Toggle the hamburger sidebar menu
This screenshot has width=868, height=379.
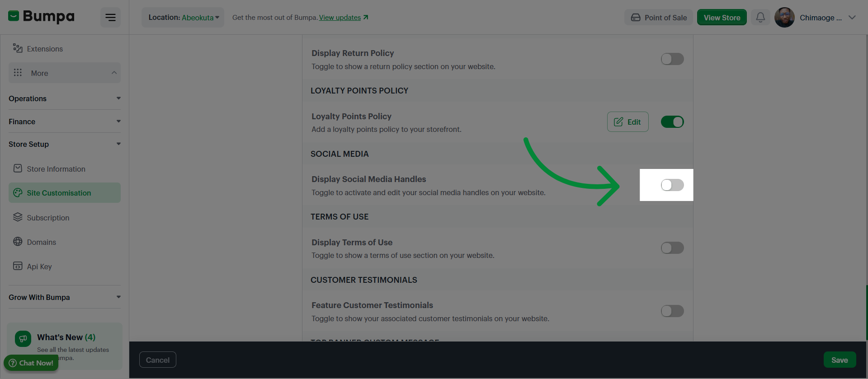tap(110, 18)
